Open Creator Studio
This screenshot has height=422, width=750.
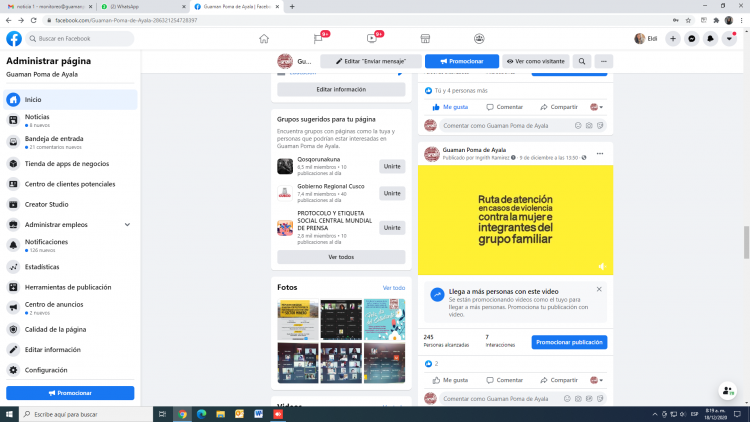[x=70, y=204]
